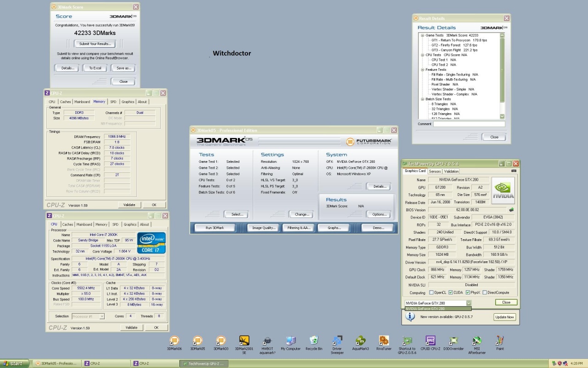Toggle the PhysX checkbox
The height and width of the screenshot is (368, 588).
(468, 293)
